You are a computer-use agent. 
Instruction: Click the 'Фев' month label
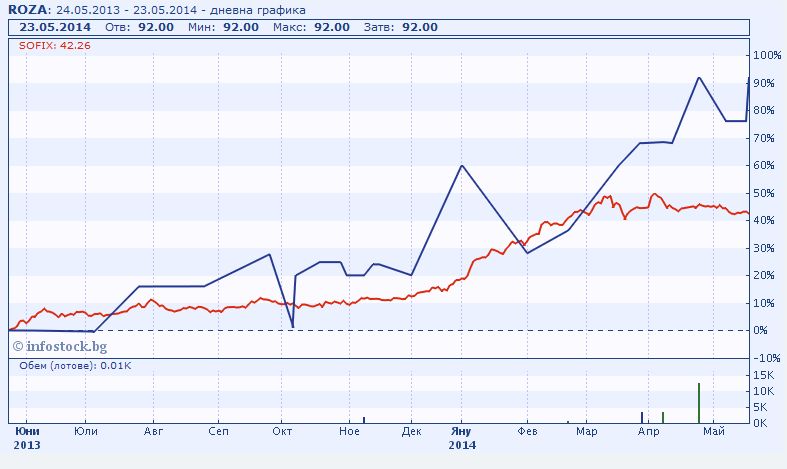point(528,431)
